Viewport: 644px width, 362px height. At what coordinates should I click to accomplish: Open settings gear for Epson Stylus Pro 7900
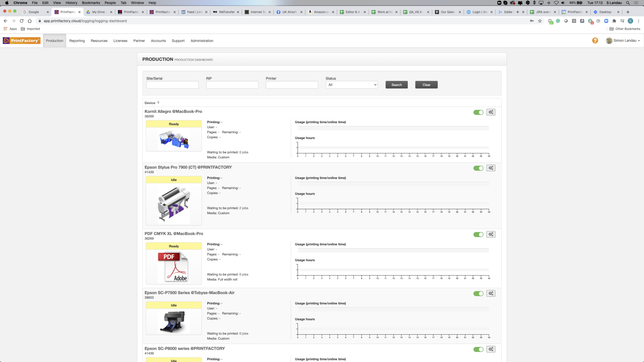pyautogui.click(x=491, y=168)
